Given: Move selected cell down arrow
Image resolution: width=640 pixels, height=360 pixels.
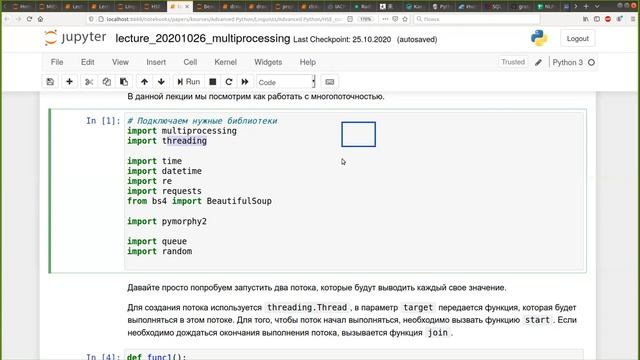Looking at the screenshot, I should coord(162,82).
